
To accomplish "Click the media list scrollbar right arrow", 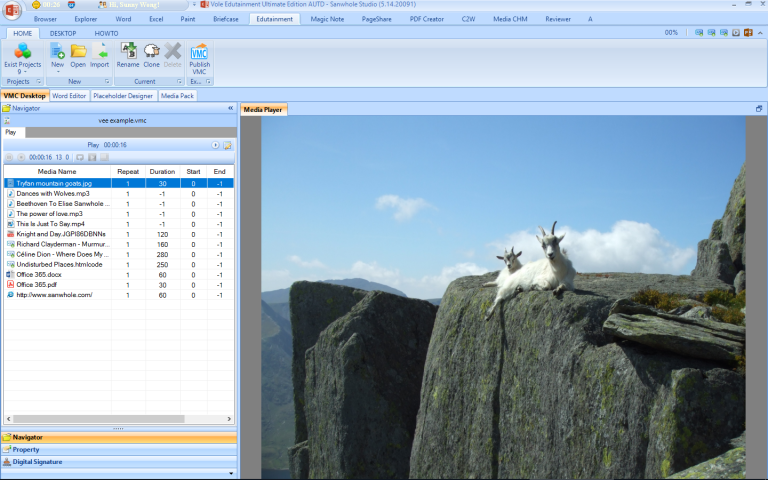I will 229,419.
